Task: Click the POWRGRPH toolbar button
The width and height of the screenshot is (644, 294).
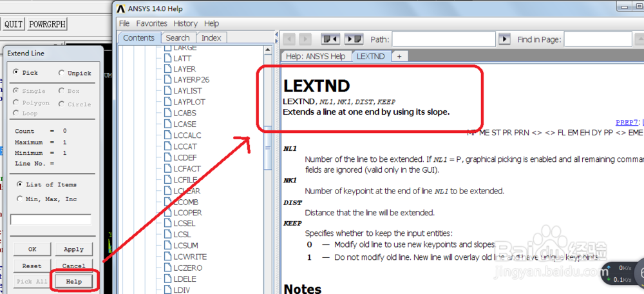Action: coord(47,24)
